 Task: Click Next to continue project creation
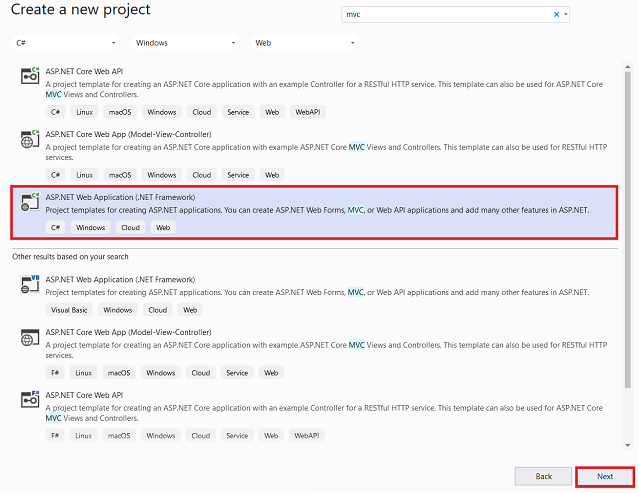[x=605, y=476]
